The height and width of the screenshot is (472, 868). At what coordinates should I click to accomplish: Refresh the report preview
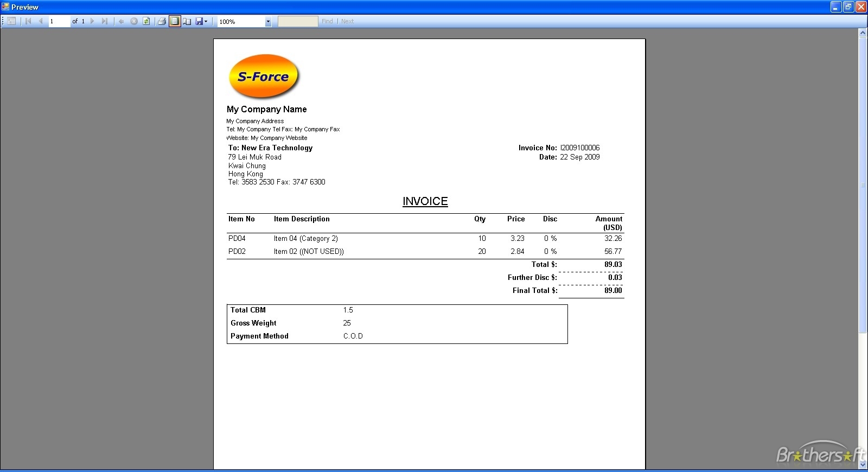(x=146, y=21)
